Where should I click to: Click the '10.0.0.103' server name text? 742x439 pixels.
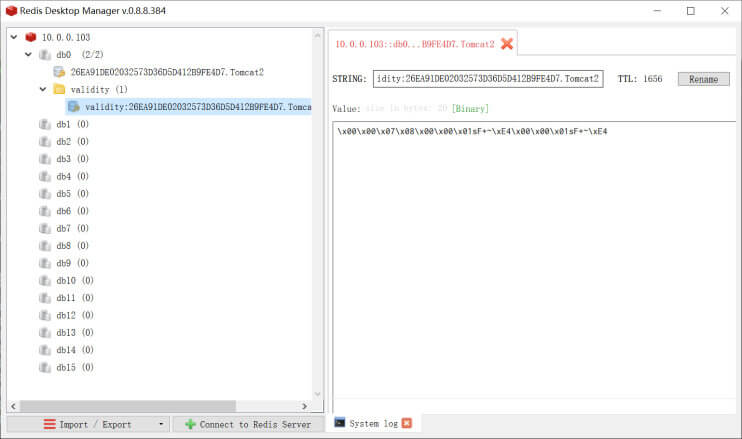point(66,37)
